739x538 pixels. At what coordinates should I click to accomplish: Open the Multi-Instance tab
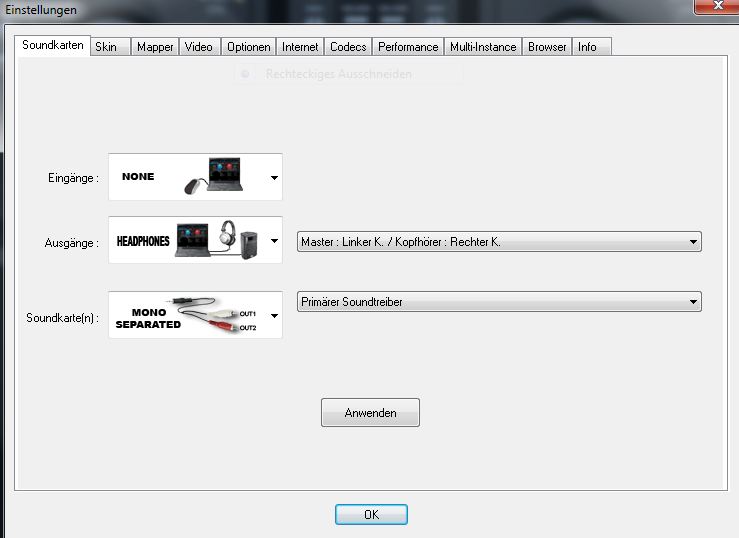483,47
